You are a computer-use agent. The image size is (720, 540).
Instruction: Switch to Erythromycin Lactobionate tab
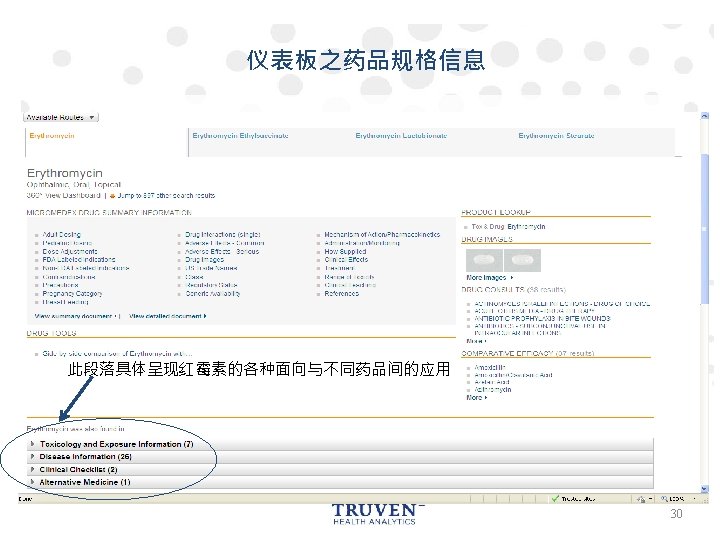401,135
